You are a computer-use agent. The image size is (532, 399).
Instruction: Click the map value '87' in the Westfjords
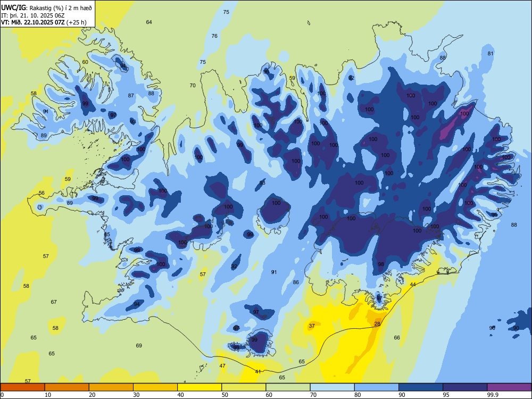coord(131,95)
